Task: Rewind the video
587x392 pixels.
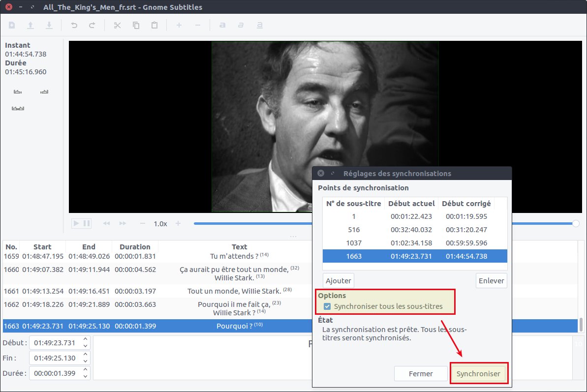Action: tap(106, 223)
